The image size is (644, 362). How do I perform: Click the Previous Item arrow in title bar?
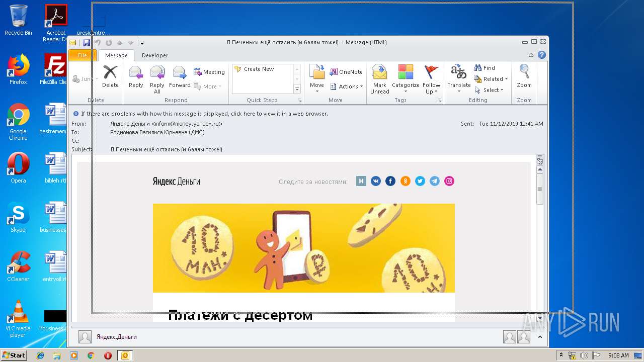(x=120, y=43)
